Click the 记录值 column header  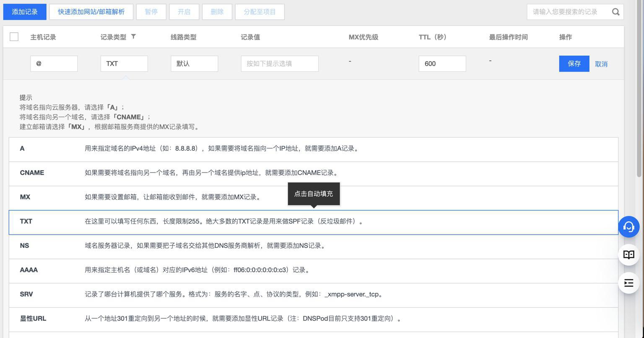click(x=250, y=37)
